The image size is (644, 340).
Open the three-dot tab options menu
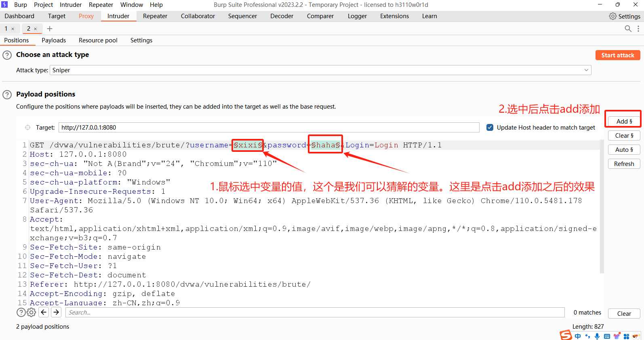(638, 29)
